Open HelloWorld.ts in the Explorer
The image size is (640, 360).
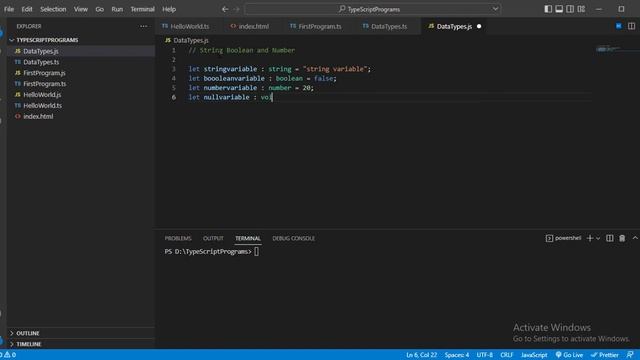coord(81,105)
